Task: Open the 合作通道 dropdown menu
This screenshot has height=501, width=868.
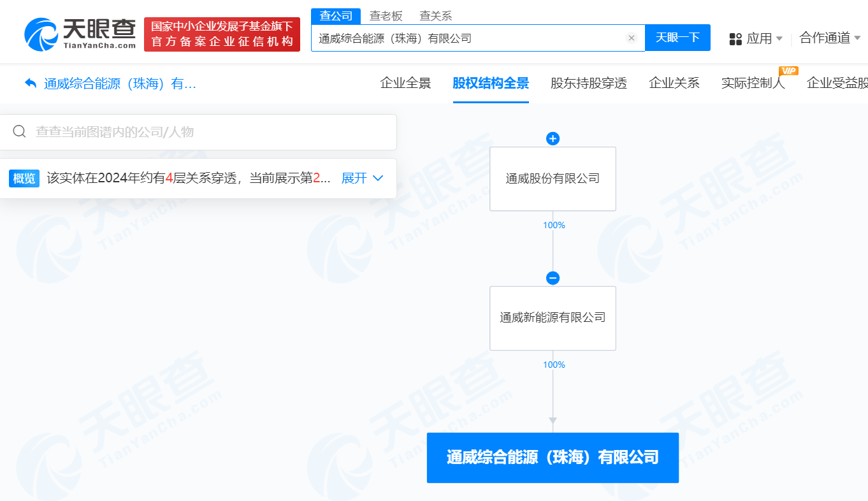Action: (x=830, y=38)
